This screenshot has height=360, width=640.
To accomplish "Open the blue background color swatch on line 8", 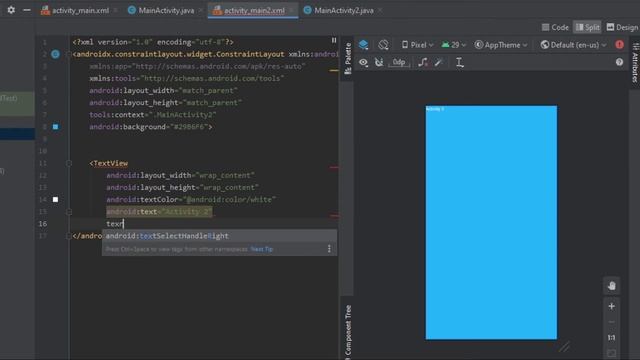I will [x=56, y=127].
